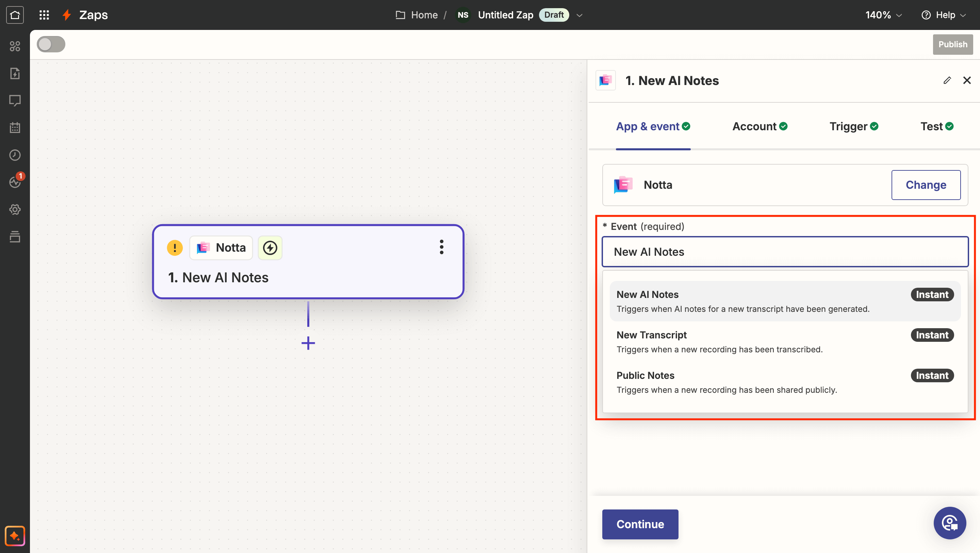Image resolution: width=980 pixels, height=553 pixels.
Task: Open the Zap file sidebar icon
Action: tap(15, 73)
